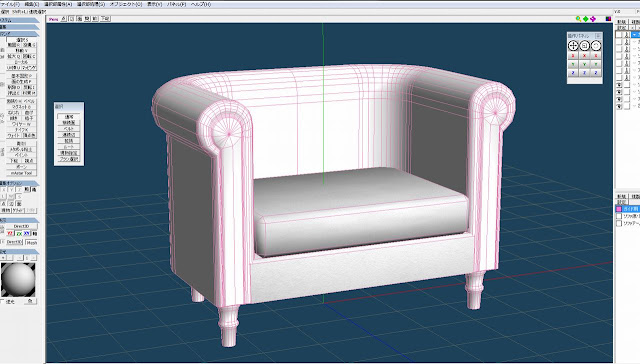
Task: Choose the ワイヤー W wire command
Action: pyautogui.click(x=21, y=124)
